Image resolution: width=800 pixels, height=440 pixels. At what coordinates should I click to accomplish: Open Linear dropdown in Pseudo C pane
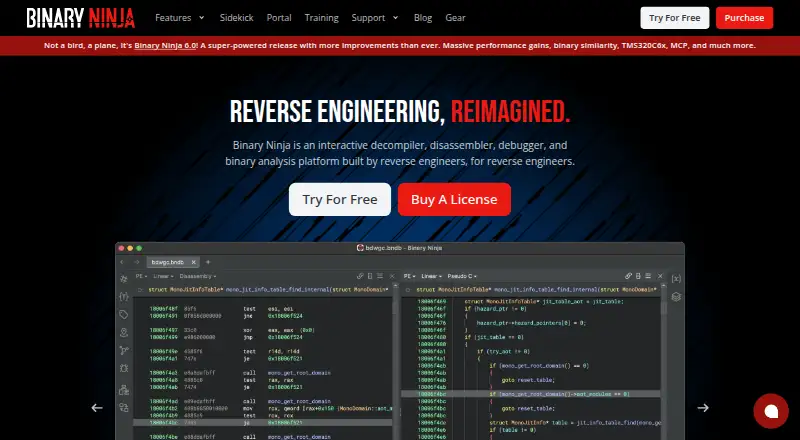click(x=432, y=276)
